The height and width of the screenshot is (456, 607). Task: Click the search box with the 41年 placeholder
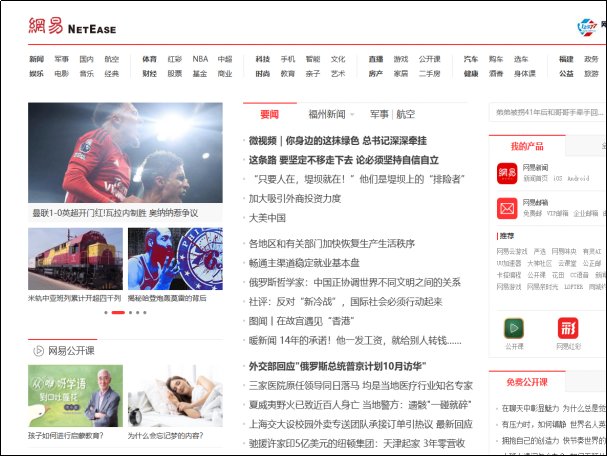(x=547, y=113)
